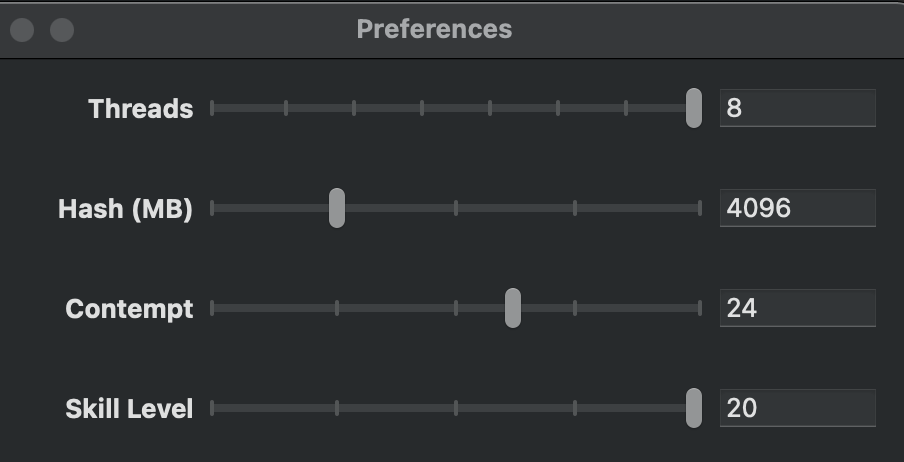Click the Preferences window title
The width and height of the screenshot is (904, 462).
point(434,29)
